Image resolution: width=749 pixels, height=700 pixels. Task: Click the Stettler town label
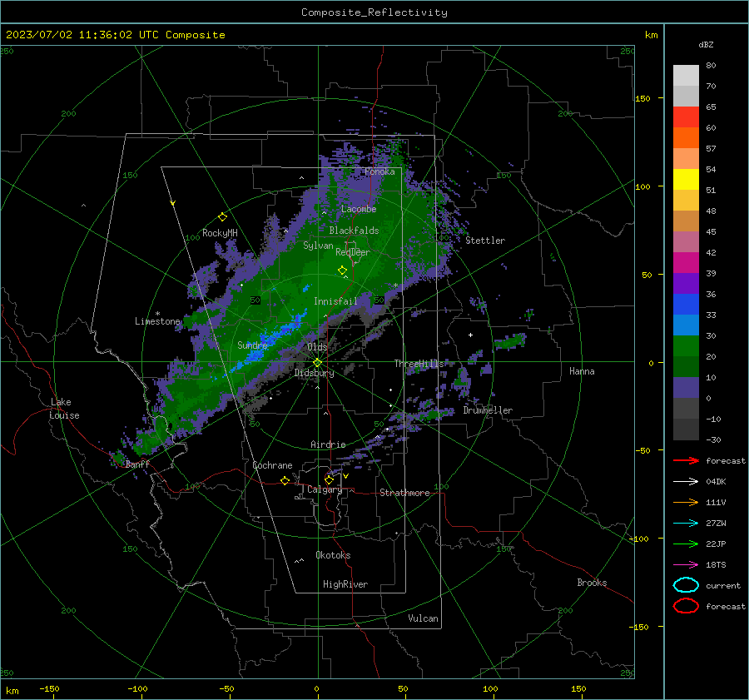(485, 241)
